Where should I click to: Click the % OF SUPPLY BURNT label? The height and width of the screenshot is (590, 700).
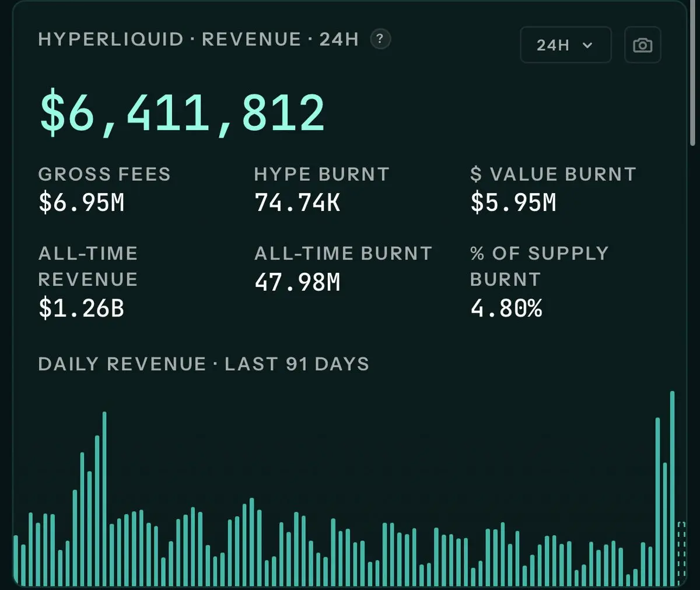[540, 266]
